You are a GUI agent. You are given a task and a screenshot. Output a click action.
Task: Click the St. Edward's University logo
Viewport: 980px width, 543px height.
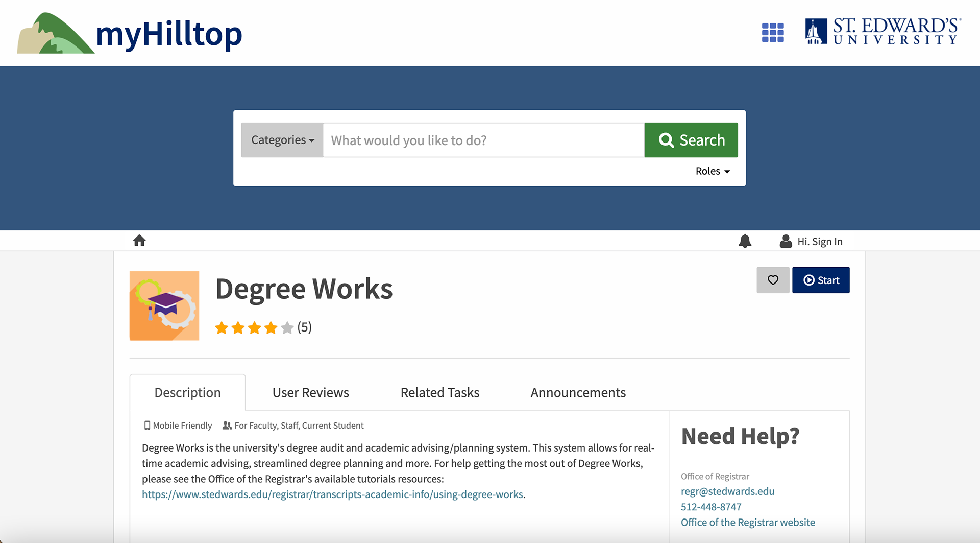pyautogui.click(x=883, y=32)
